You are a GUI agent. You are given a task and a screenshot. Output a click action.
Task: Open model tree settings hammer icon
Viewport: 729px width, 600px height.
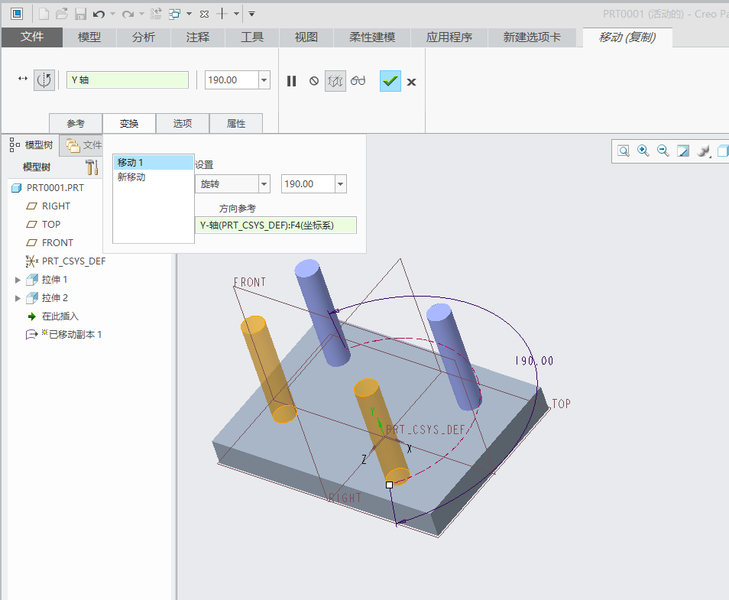coord(92,167)
